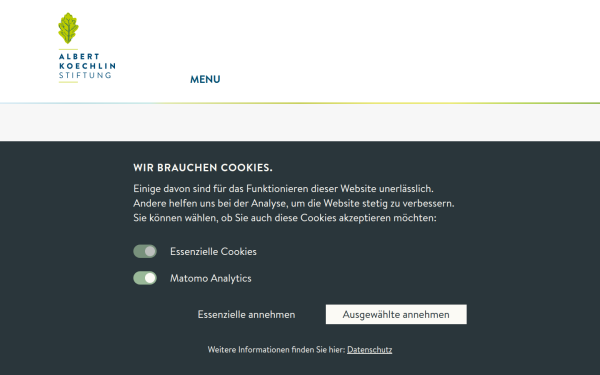Click the 'Essenzielle Cookies' label text
The width and height of the screenshot is (600, 375).
(213, 251)
